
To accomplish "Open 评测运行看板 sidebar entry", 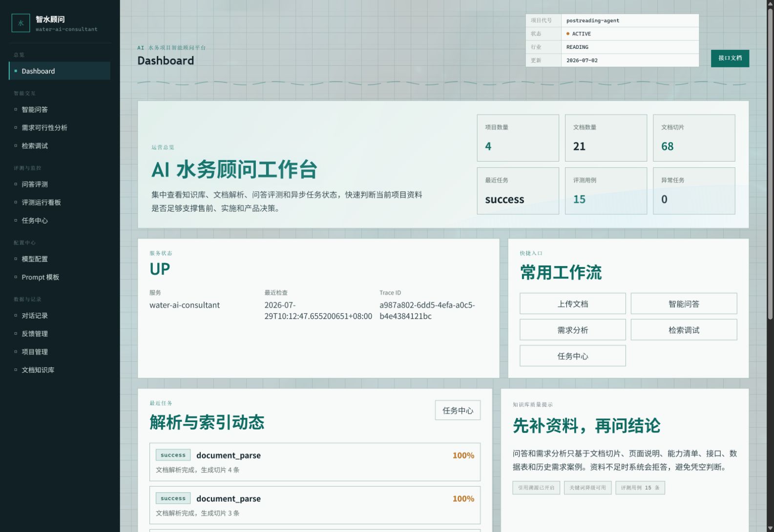I will (x=60, y=202).
